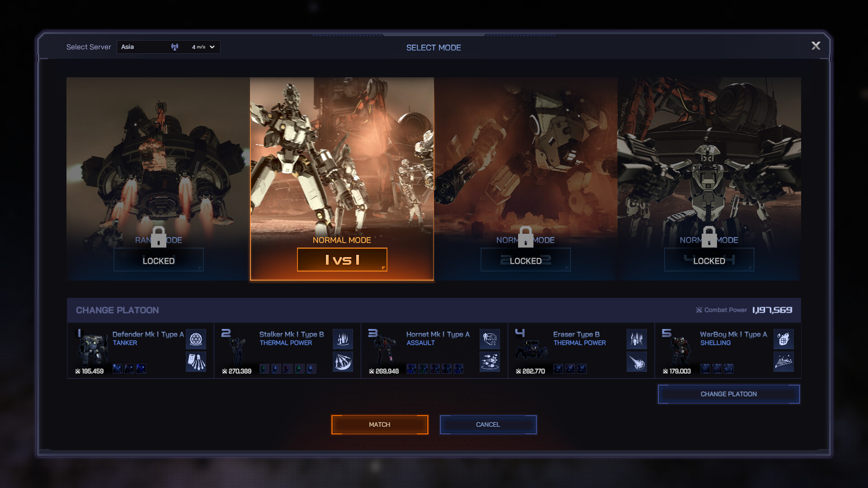Click the network signal strength indicator
This screenshot has width=868, height=488.
(x=175, y=47)
